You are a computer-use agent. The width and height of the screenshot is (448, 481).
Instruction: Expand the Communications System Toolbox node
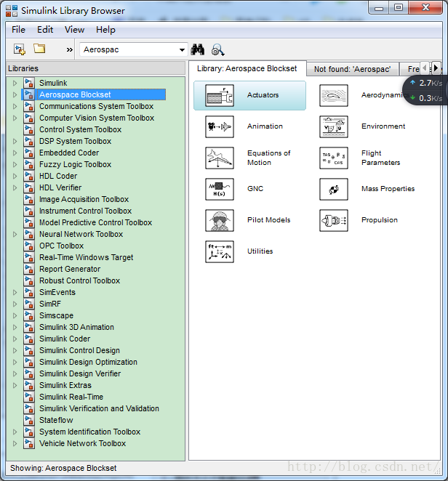click(x=15, y=106)
